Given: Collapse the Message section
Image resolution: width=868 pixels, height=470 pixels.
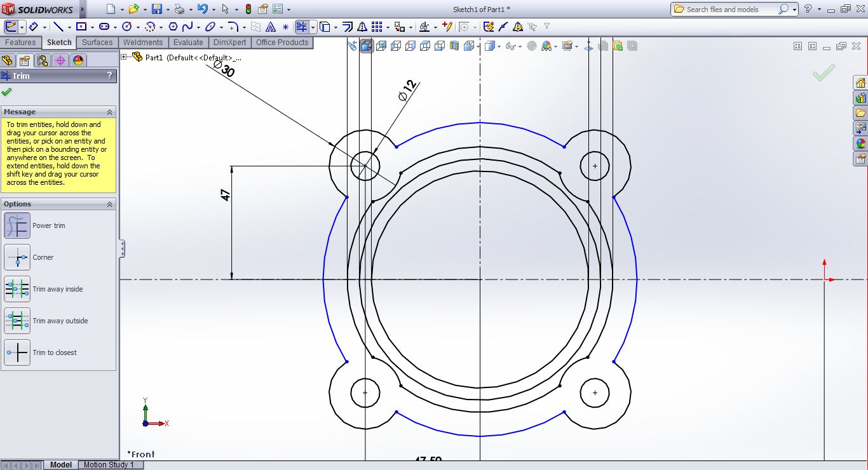Looking at the screenshot, I should [x=109, y=112].
